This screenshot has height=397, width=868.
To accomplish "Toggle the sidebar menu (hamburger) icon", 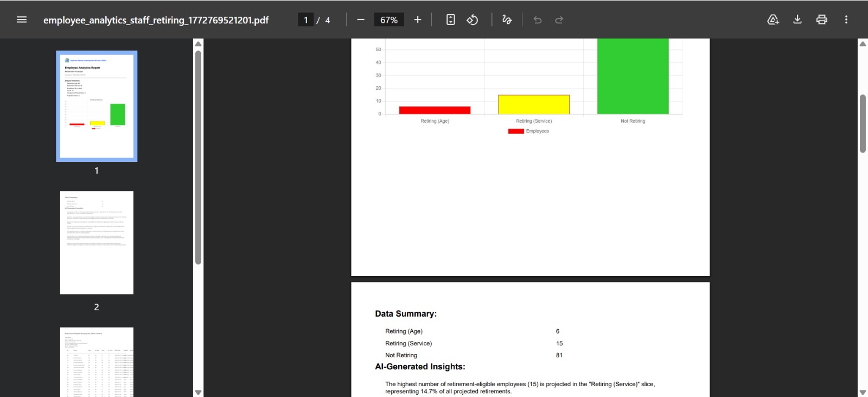I will pos(22,20).
